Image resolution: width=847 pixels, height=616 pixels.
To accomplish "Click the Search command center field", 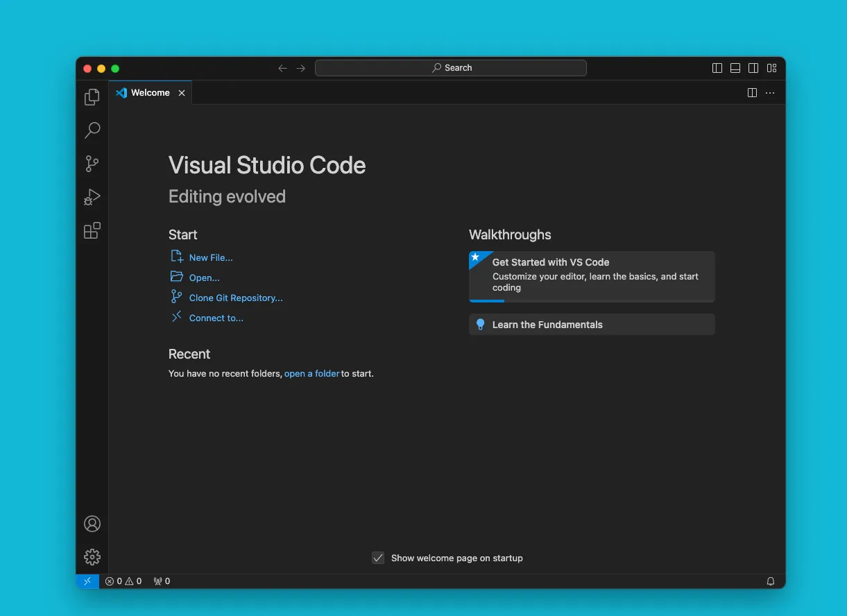I will coord(451,68).
